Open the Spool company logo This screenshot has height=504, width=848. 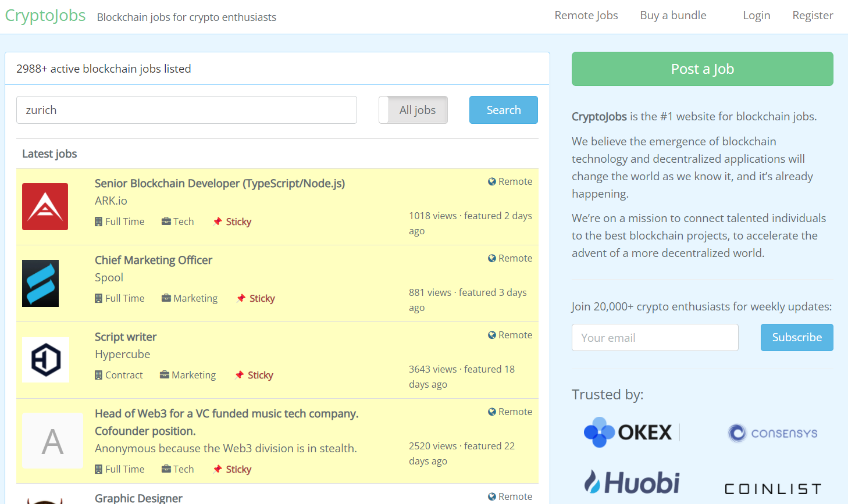click(x=40, y=283)
